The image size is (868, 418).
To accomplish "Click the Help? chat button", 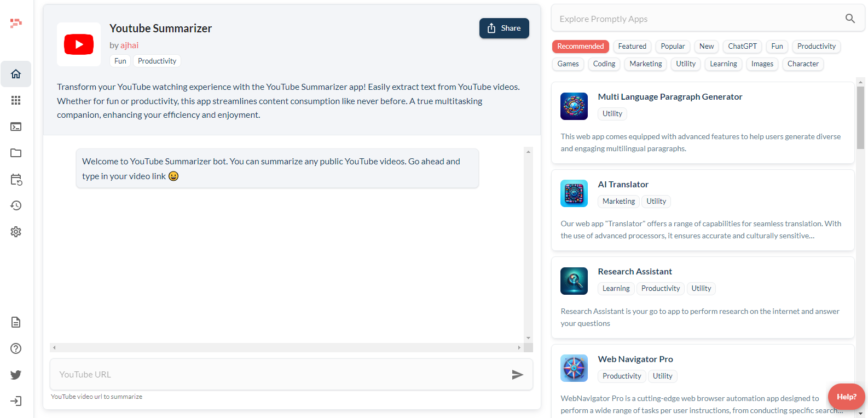I will pyautogui.click(x=846, y=397).
